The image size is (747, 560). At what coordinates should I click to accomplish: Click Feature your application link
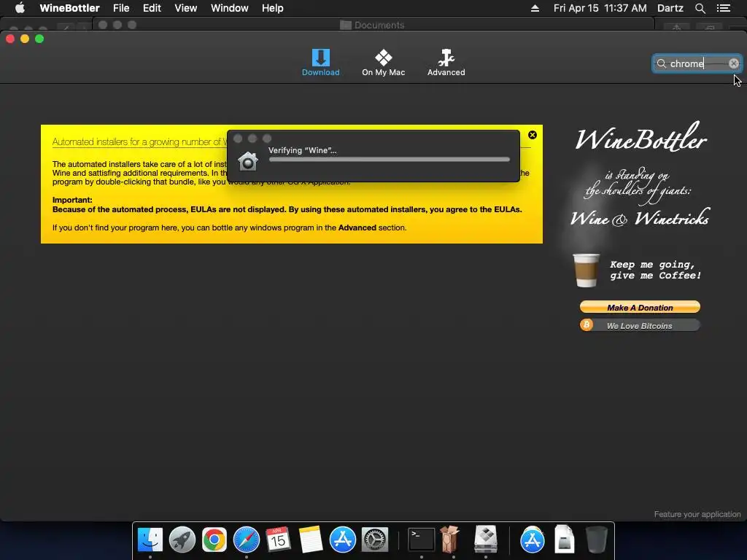click(x=697, y=514)
